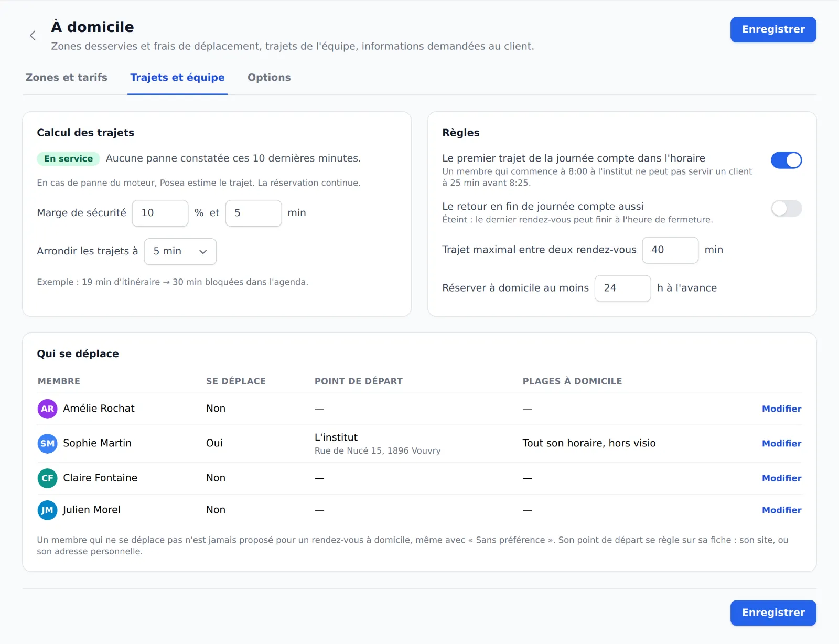This screenshot has width=839, height=644.
Task: Click the 'Non' value for Julien Morel
Action: coord(216,510)
